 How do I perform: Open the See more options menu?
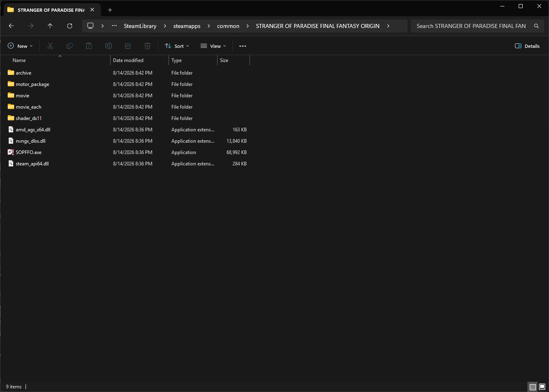coord(243,46)
